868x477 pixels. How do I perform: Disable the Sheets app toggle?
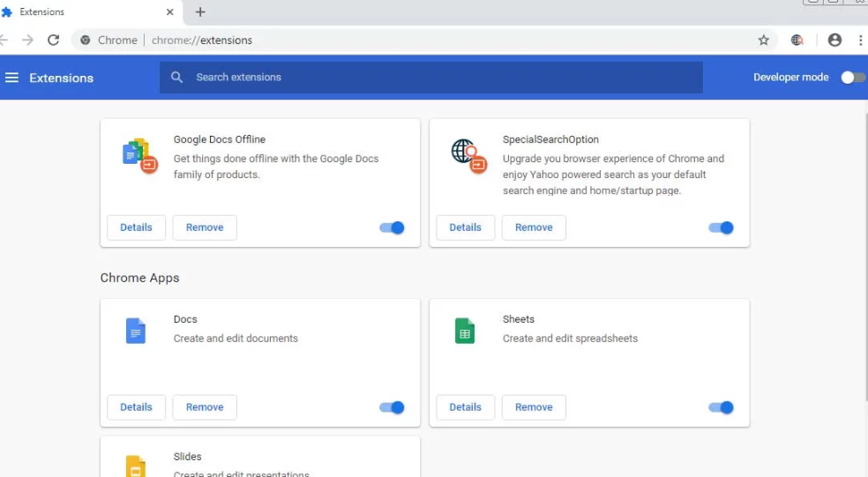click(x=721, y=407)
